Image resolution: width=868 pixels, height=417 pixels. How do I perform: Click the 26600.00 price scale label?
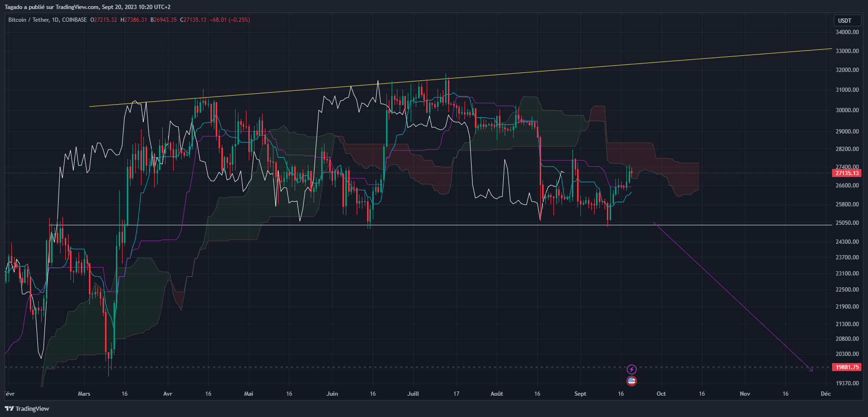(x=847, y=186)
